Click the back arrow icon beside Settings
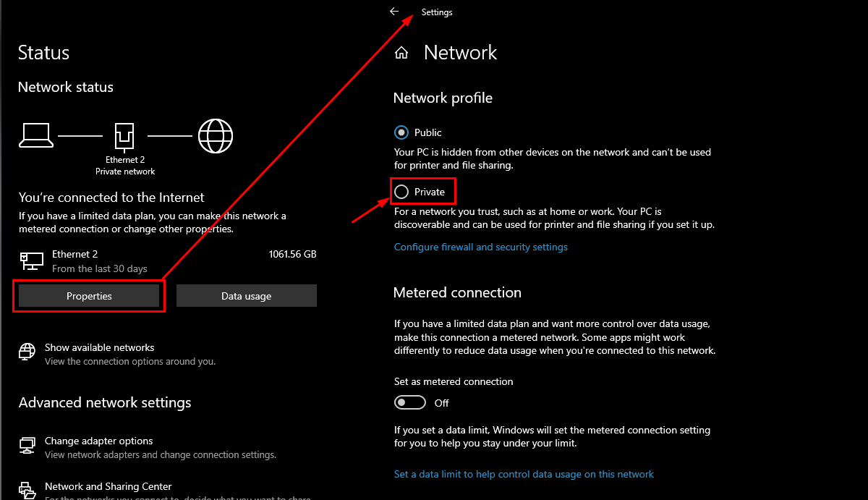 point(394,12)
